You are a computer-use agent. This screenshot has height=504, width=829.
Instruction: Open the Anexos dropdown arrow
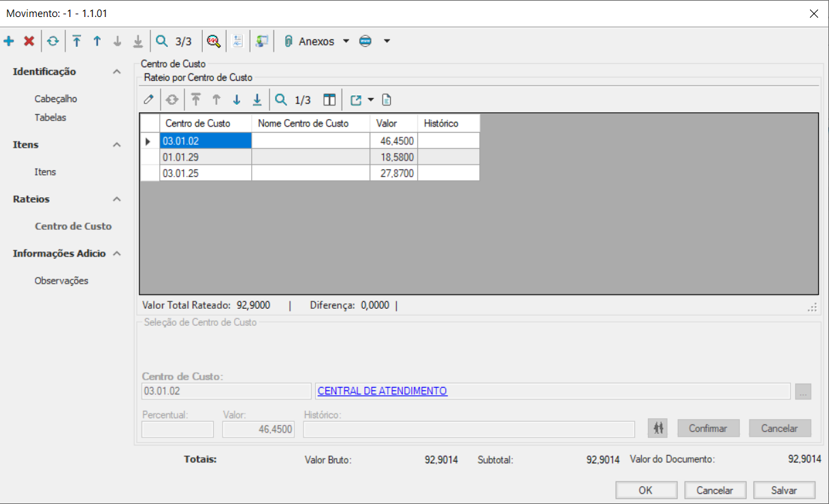pyautogui.click(x=346, y=41)
